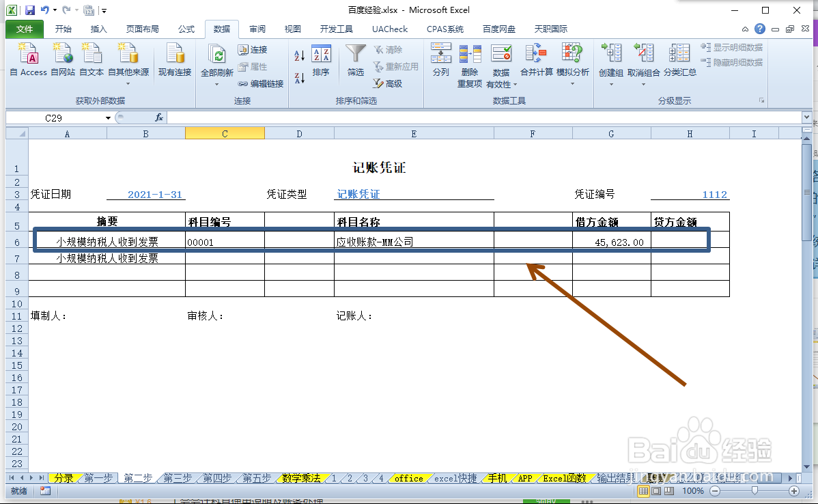Click 合并计算 consolidate
This screenshot has height=504, width=818.
click(x=536, y=59)
